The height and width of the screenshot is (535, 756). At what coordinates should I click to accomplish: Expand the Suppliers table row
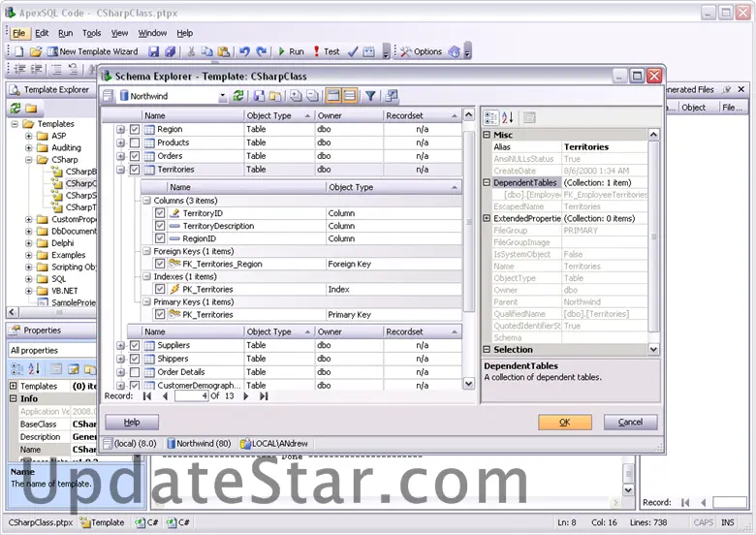(120, 345)
